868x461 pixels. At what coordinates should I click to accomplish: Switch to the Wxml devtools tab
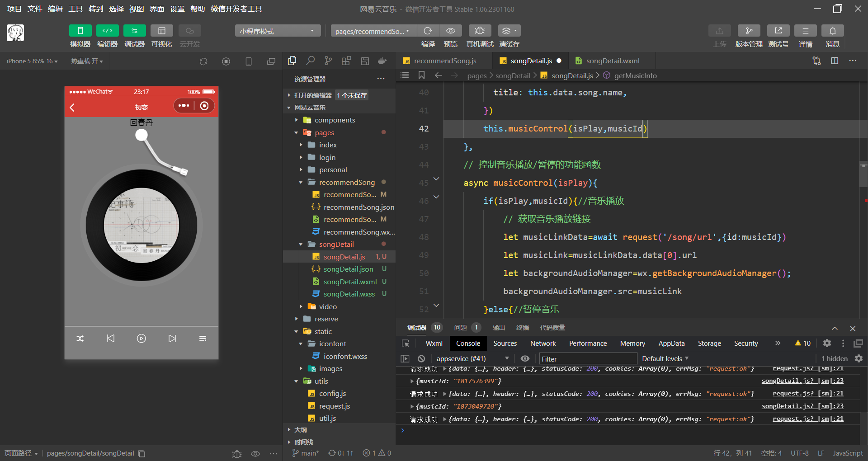click(x=434, y=343)
